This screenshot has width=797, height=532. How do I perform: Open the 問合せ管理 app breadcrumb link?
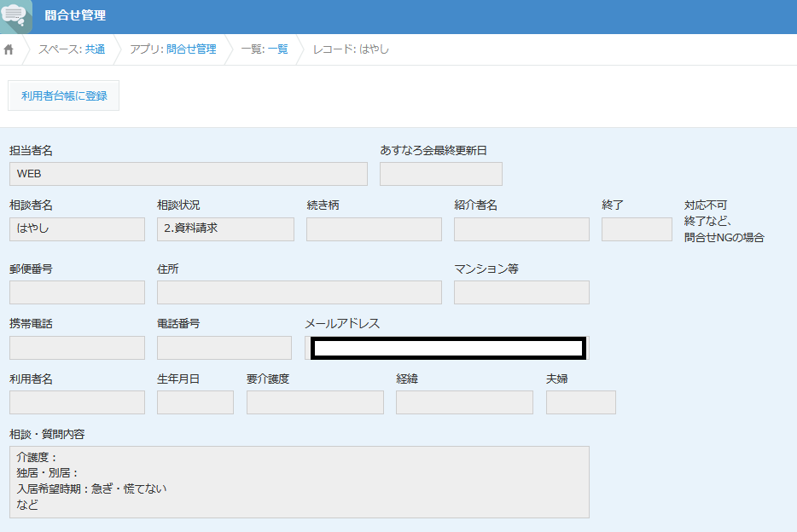pyautogui.click(x=191, y=49)
